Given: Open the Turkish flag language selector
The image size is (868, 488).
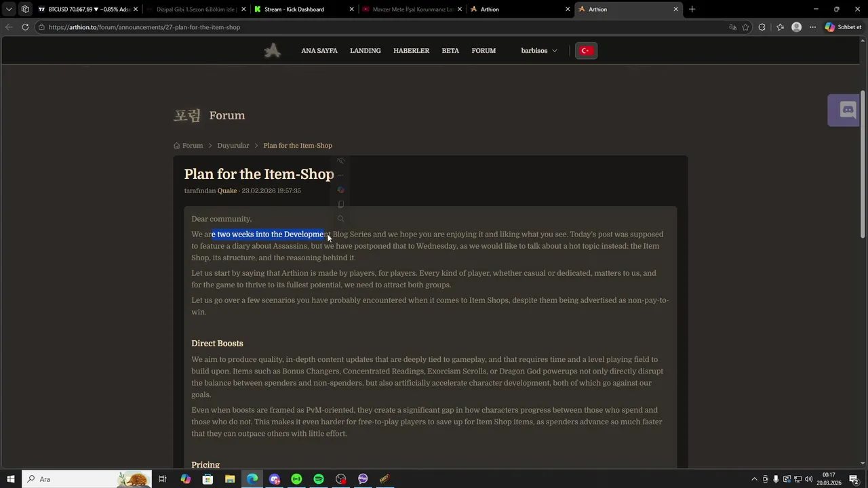Looking at the screenshot, I should pyautogui.click(x=586, y=51).
